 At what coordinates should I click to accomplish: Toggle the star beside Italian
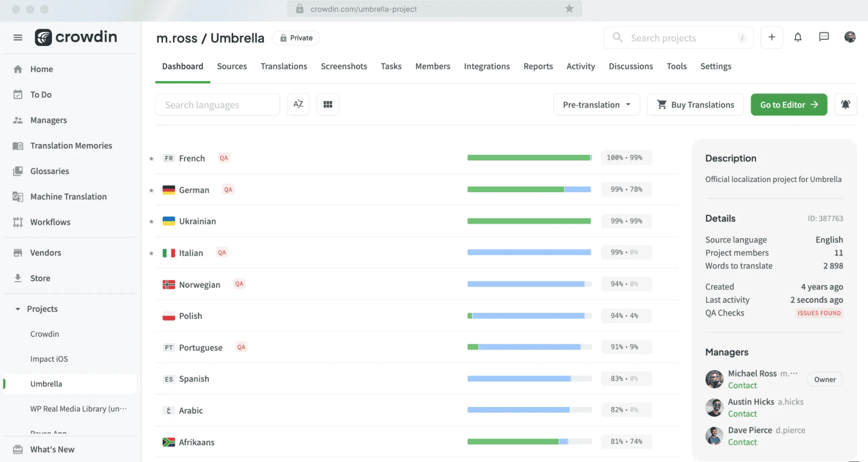(x=151, y=253)
